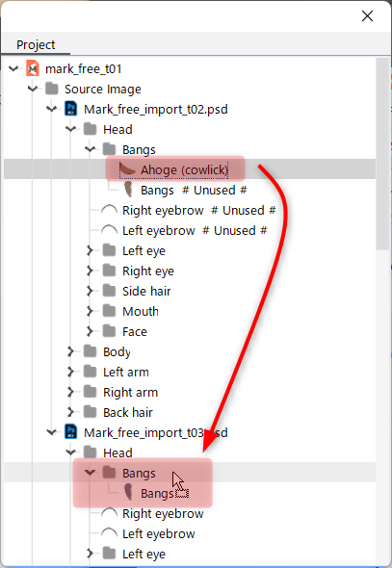Click the Bangs # Unused # hair thumbnail
The image size is (392, 568).
tap(127, 190)
